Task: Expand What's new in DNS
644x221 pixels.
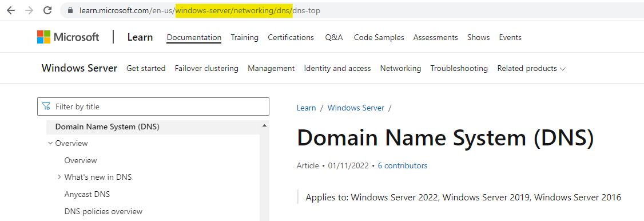Action: tap(59, 177)
